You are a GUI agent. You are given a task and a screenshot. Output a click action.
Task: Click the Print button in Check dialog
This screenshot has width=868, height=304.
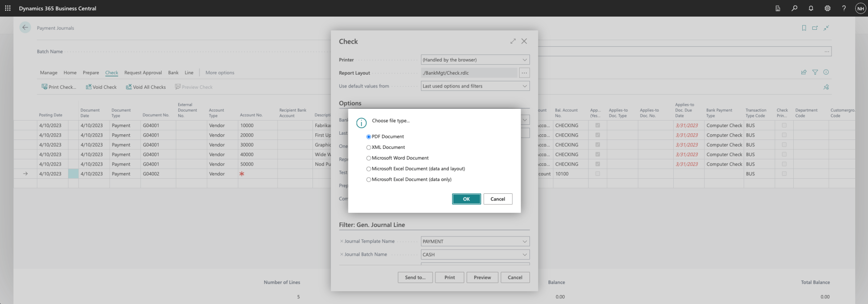450,278
